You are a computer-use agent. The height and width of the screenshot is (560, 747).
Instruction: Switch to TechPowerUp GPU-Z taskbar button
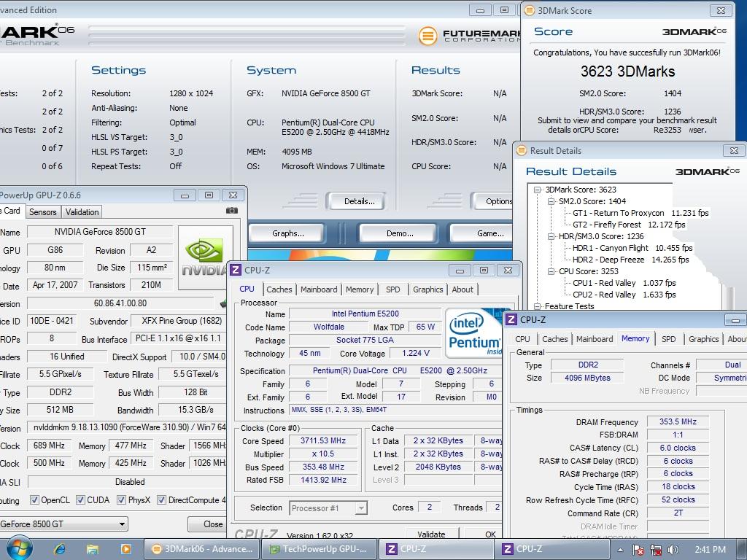click(320, 549)
